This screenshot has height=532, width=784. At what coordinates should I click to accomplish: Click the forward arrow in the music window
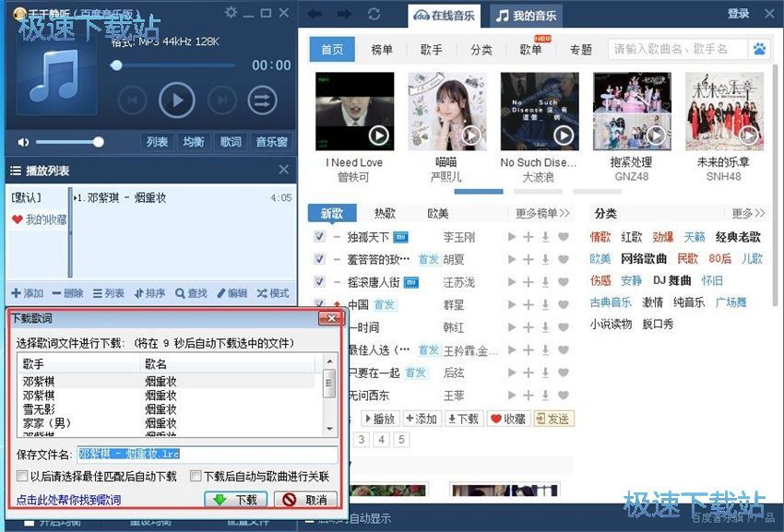344,14
